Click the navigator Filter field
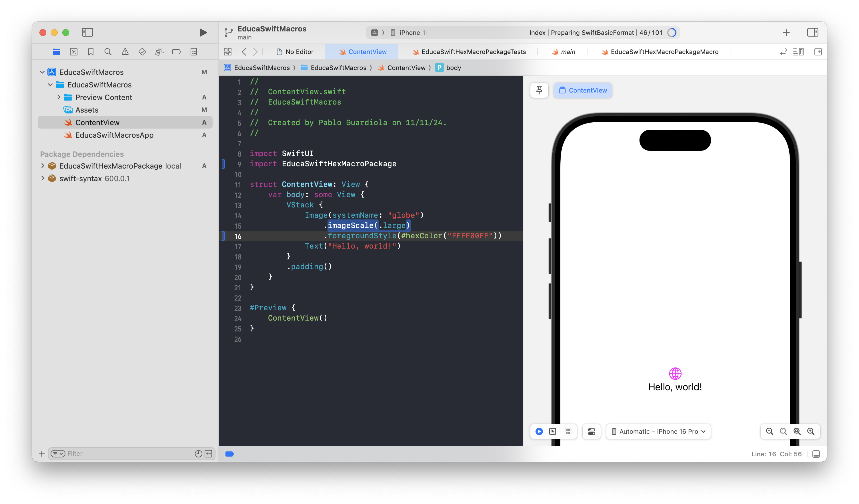 click(x=129, y=453)
